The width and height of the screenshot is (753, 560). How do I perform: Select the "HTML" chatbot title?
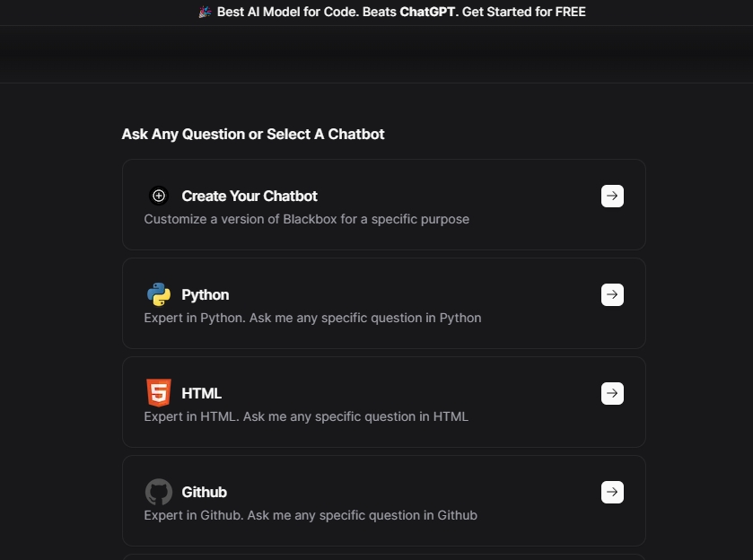[202, 393]
